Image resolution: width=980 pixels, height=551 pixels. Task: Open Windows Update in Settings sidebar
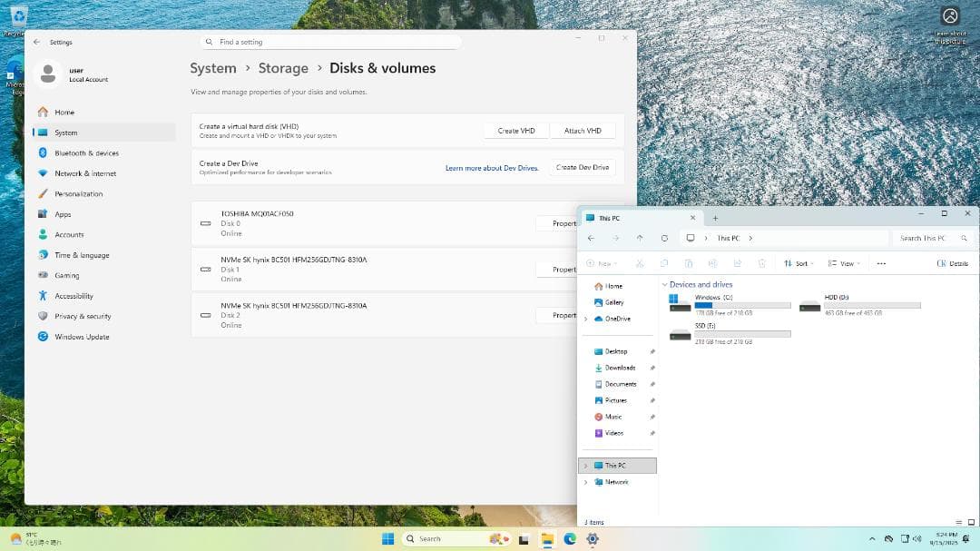82,337
